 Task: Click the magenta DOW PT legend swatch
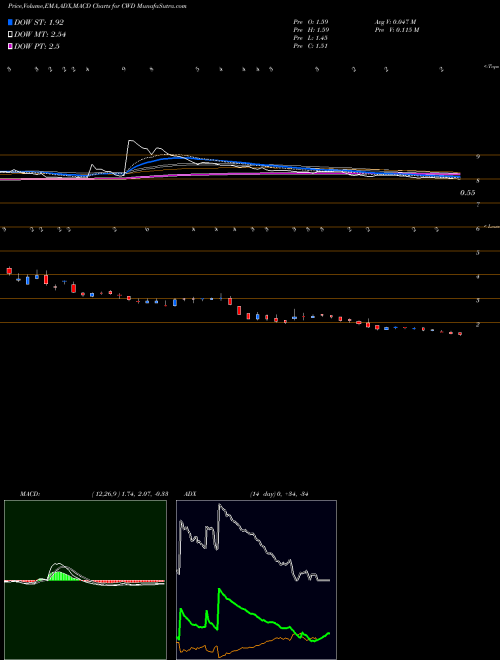(x=10, y=46)
